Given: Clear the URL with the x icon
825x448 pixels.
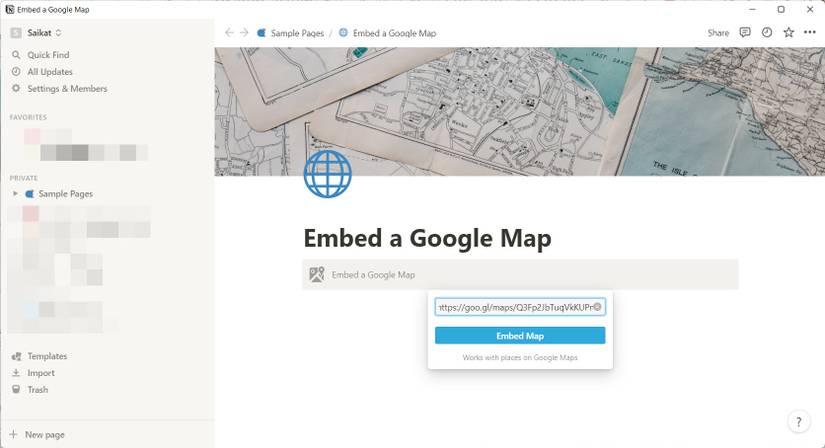Looking at the screenshot, I should coord(597,307).
